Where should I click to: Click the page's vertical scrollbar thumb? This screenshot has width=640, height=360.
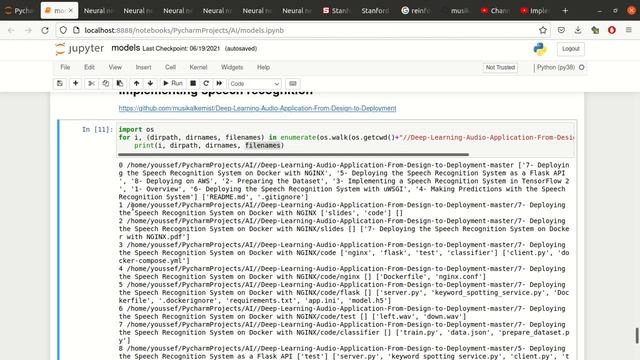pos(637,336)
